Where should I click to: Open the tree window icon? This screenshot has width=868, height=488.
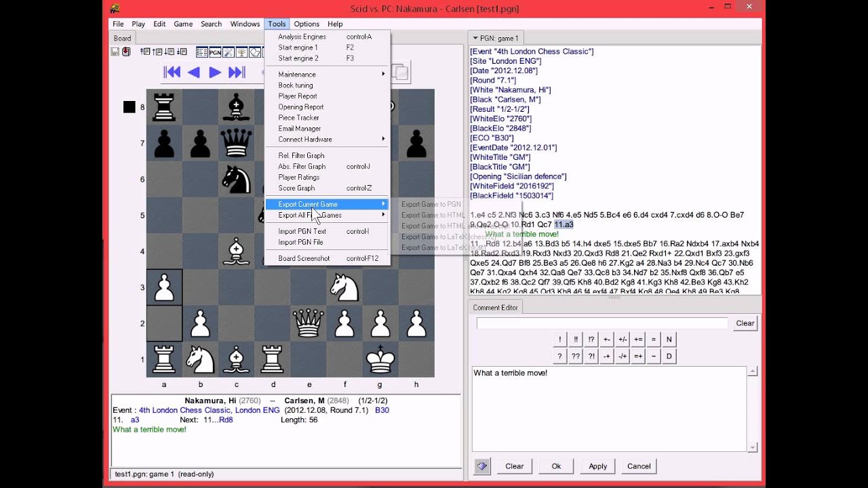point(241,52)
